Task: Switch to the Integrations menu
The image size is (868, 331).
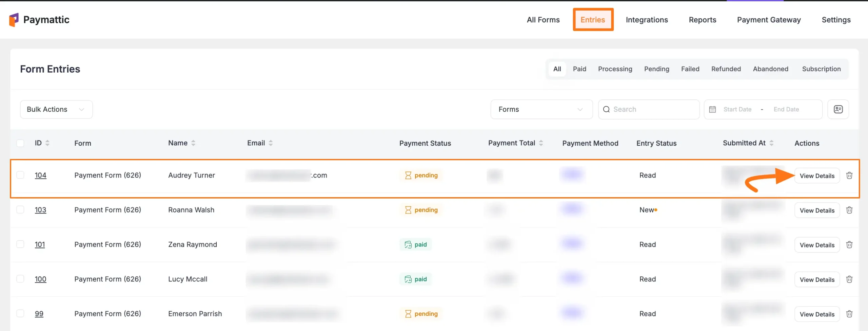Action: point(647,20)
